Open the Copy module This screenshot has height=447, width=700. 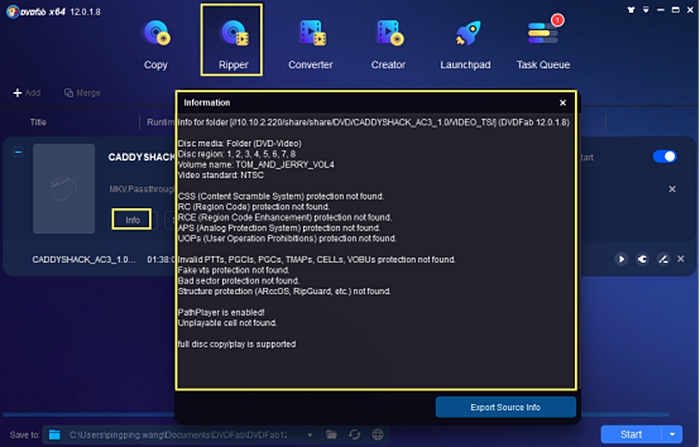(x=155, y=45)
